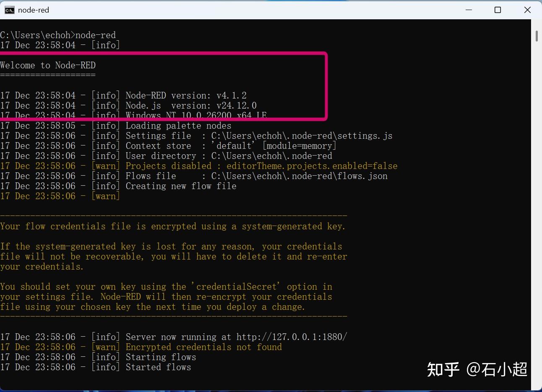This screenshot has height=392, width=542.
Task: Click the 'Flows file' flows.json line
Action: tap(194, 176)
